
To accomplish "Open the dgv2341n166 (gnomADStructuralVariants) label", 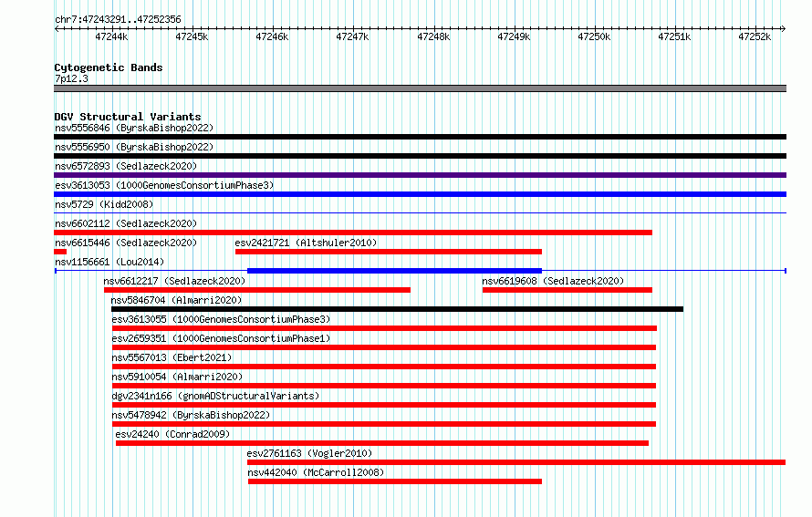I will [x=215, y=396].
